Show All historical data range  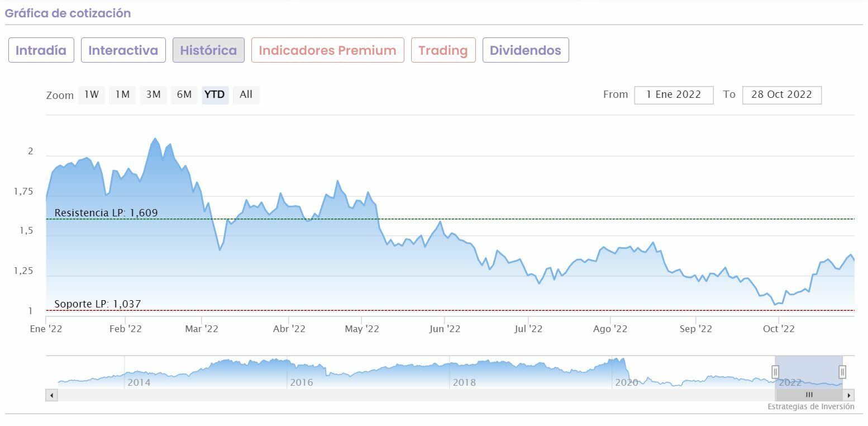[246, 94]
